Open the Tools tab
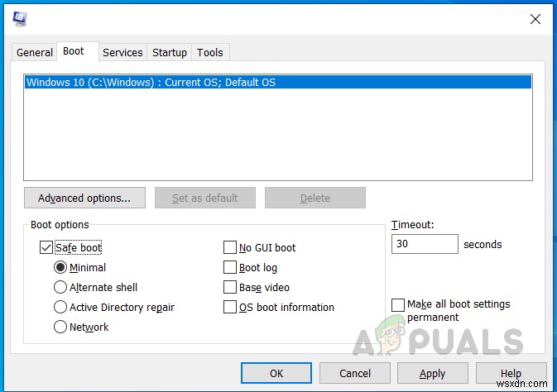This screenshot has height=392, width=557. [x=210, y=53]
